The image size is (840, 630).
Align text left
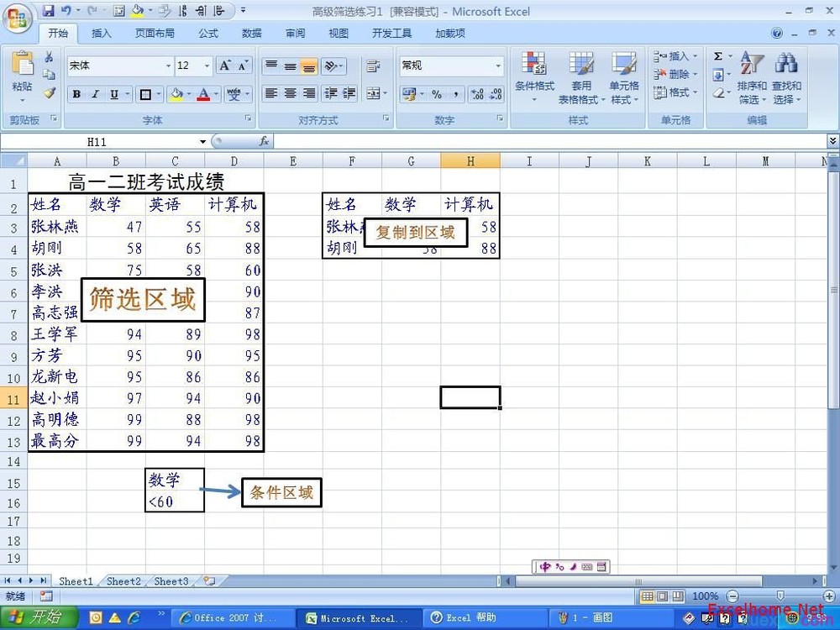(271, 93)
